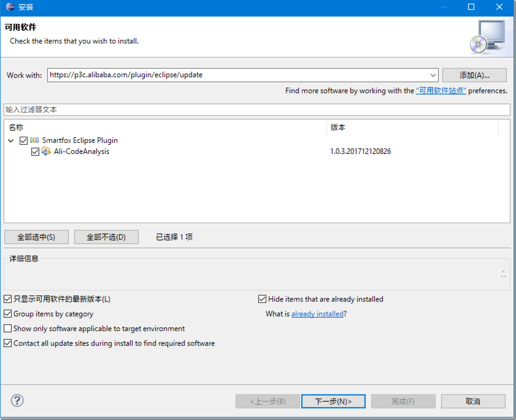
Task: Click the install wizard computer graphic
Action: (x=487, y=37)
